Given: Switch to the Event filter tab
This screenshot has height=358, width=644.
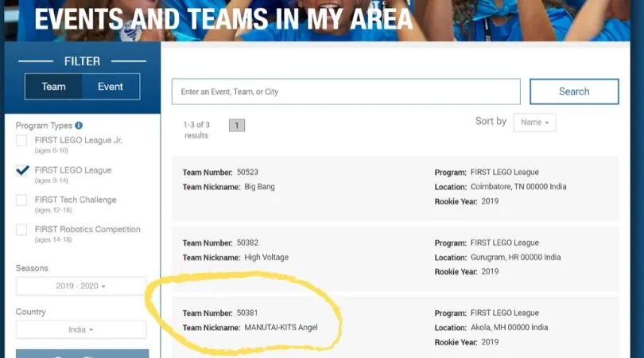Looking at the screenshot, I should click(111, 87).
